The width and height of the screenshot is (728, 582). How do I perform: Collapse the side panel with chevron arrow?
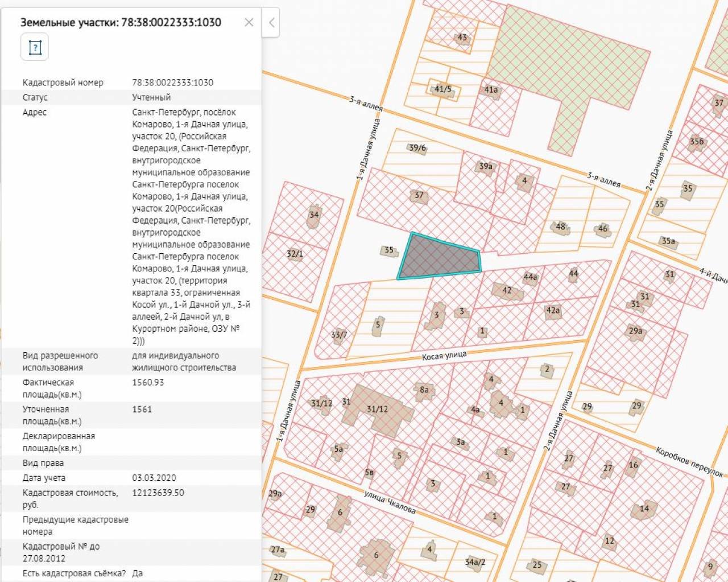coord(271,23)
